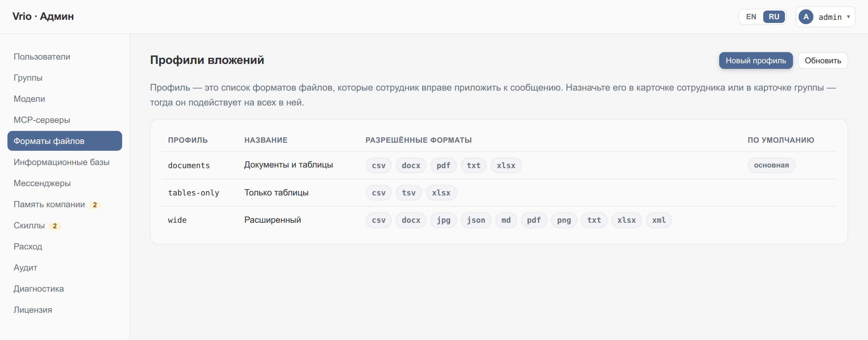868x340 pixels.
Task: Click the РАЗРЕШЁННЫЕ ФОРМАТЫ column header
Action: [x=418, y=140]
